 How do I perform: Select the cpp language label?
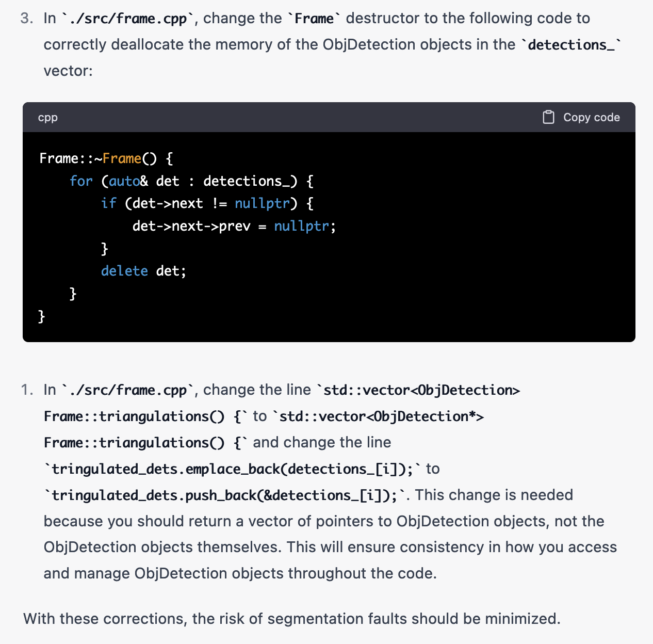point(47,118)
